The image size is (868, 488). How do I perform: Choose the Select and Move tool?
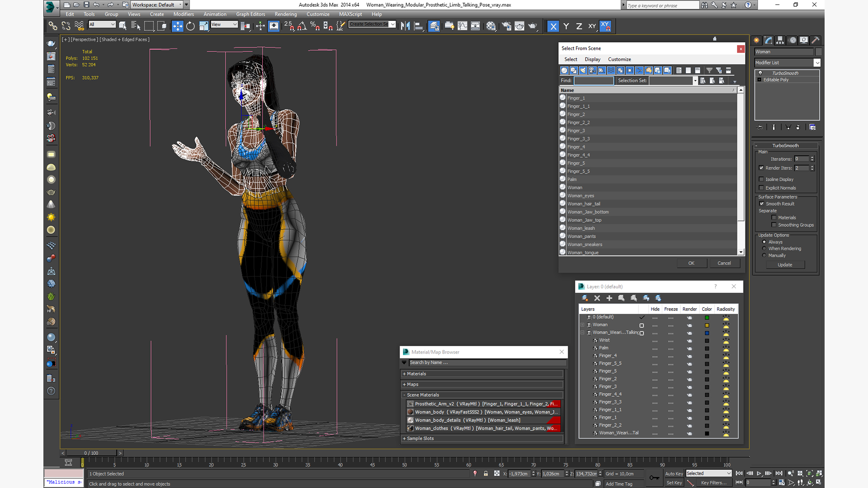(178, 26)
